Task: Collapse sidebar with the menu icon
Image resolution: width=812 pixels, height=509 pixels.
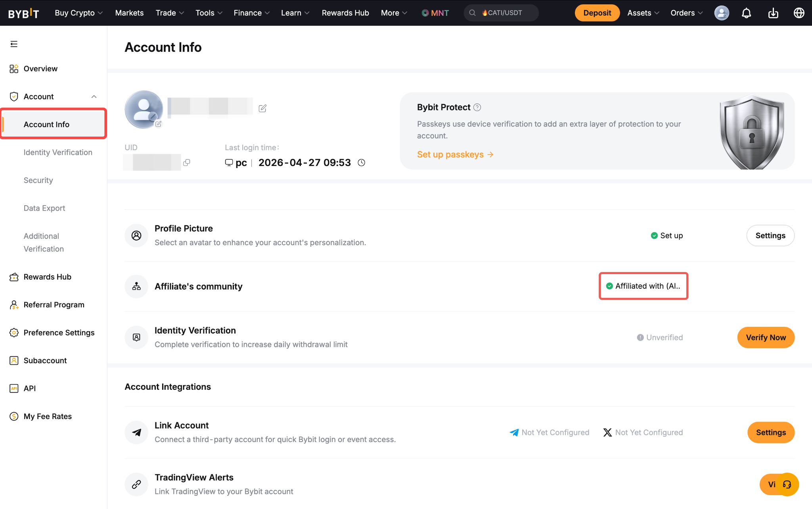Action: pos(14,44)
